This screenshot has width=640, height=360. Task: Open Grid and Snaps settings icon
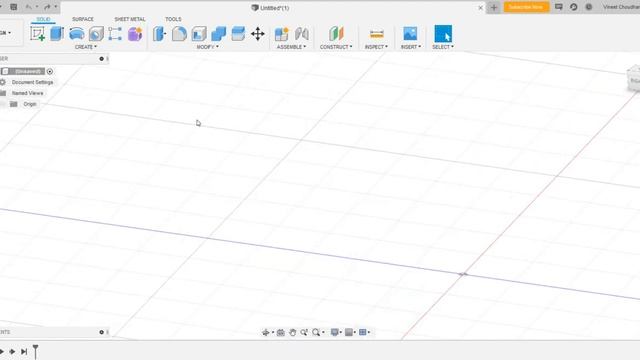click(x=349, y=332)
